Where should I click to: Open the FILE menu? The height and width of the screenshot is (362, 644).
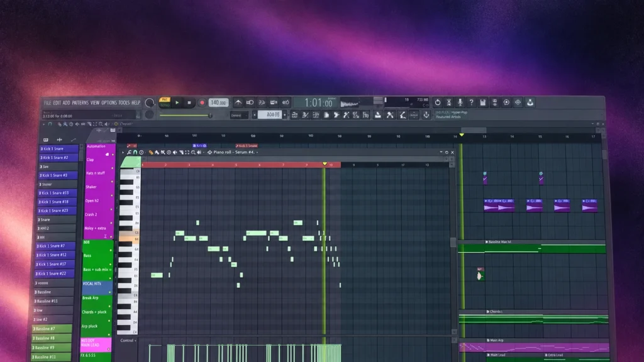[x=48, y=102]
